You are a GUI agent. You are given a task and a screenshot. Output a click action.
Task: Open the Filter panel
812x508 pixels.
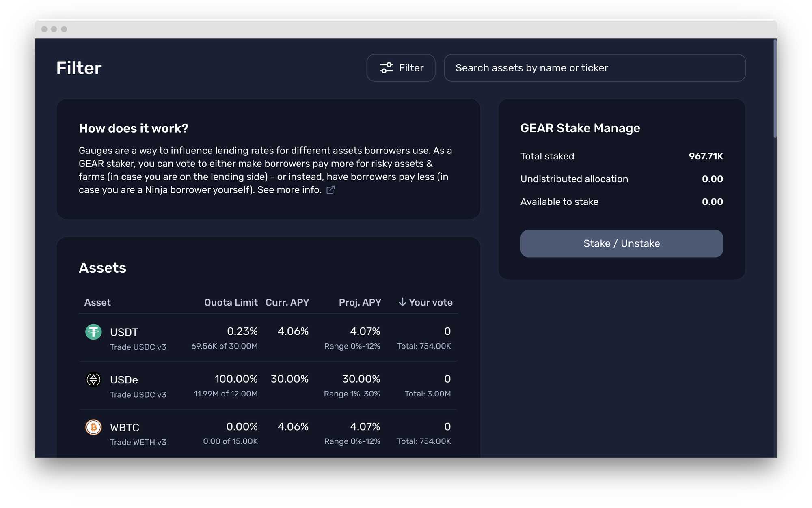coord(401,68)
